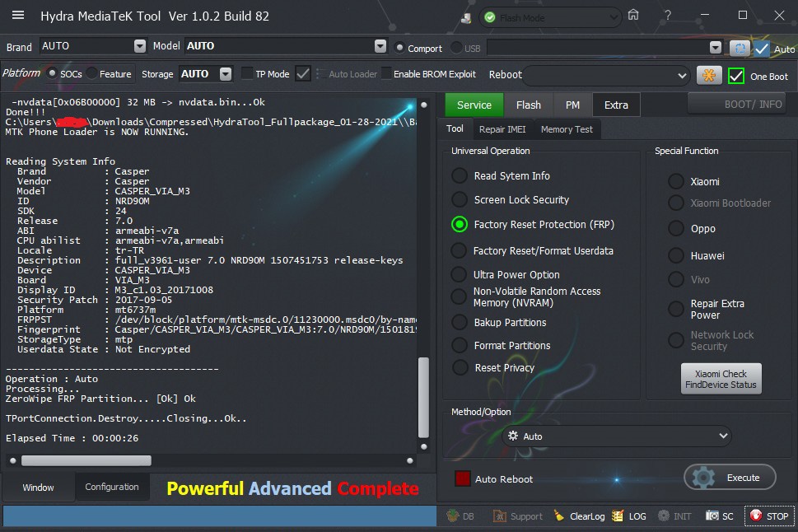Toggle the red Auto Reboot box

coord(463,478)
